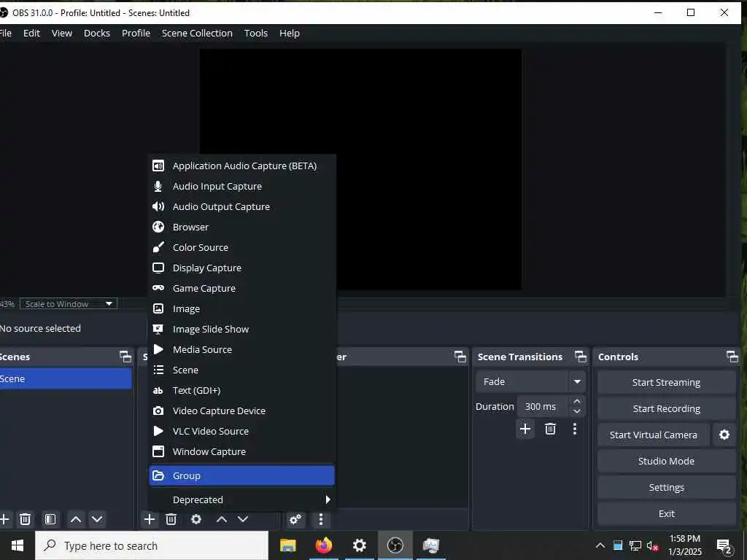Select the Scene item in Scenes list
This screenshot has height=560, width=747.
point(66,378)
